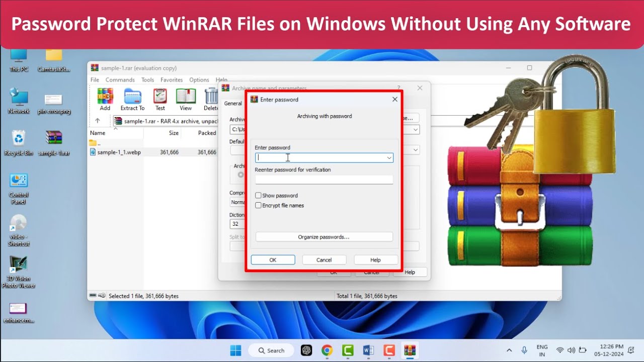
Task: Click the View file icon in toolbar
Action: tap(186, 100)
